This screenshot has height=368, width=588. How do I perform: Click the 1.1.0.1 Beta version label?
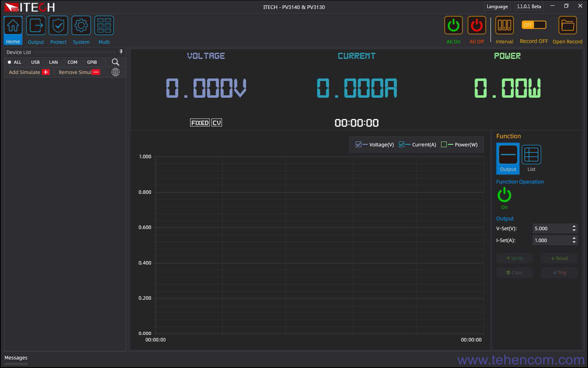click(529, 7)
